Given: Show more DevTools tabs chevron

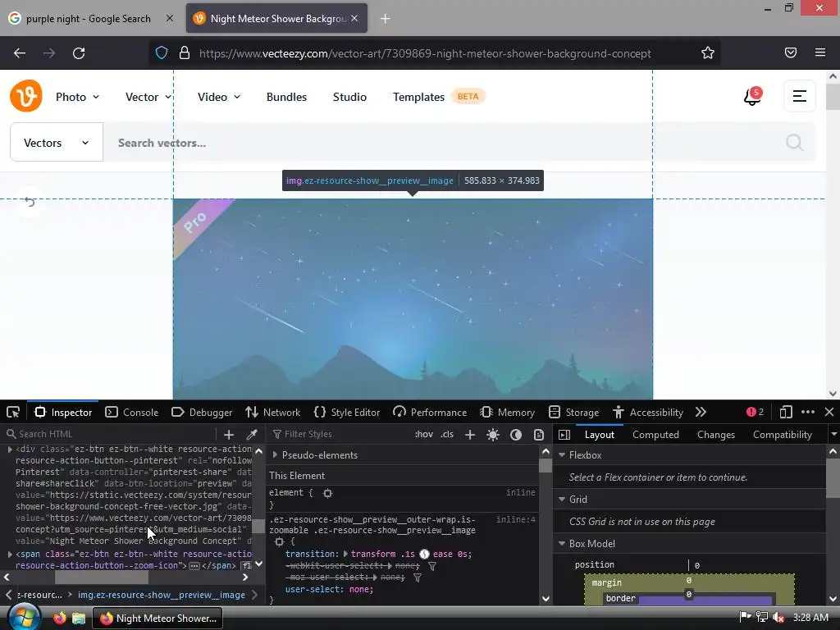Looking at the screenshot, I should click(701, 412).
